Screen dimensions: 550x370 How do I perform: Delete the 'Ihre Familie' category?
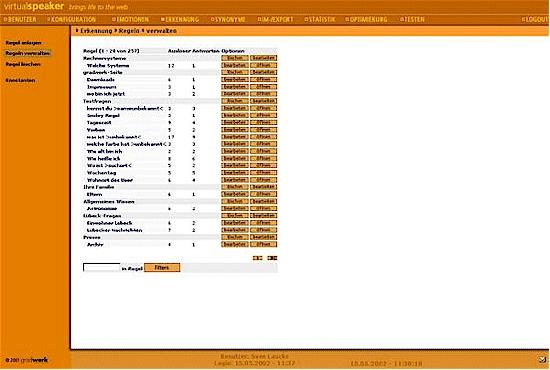(x=235, y=187)
